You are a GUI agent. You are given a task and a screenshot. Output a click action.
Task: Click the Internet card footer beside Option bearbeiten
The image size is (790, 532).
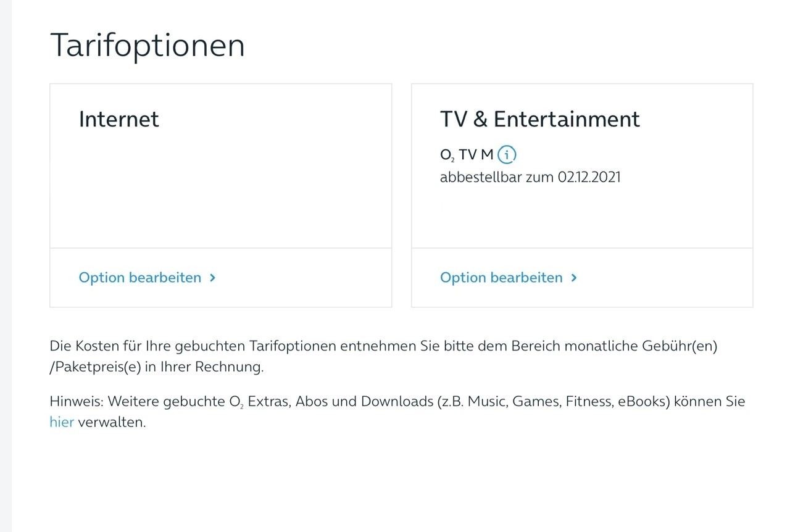302,278
